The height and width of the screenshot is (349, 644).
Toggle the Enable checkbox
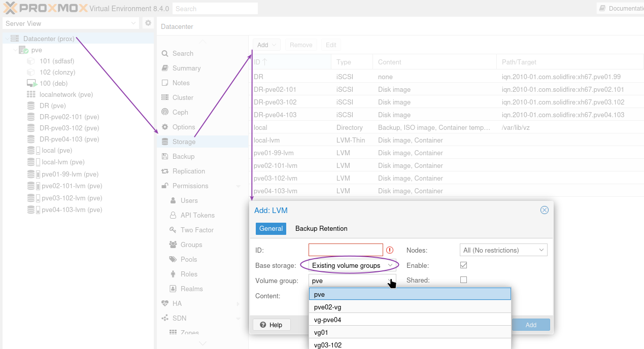tap(463, 265)
